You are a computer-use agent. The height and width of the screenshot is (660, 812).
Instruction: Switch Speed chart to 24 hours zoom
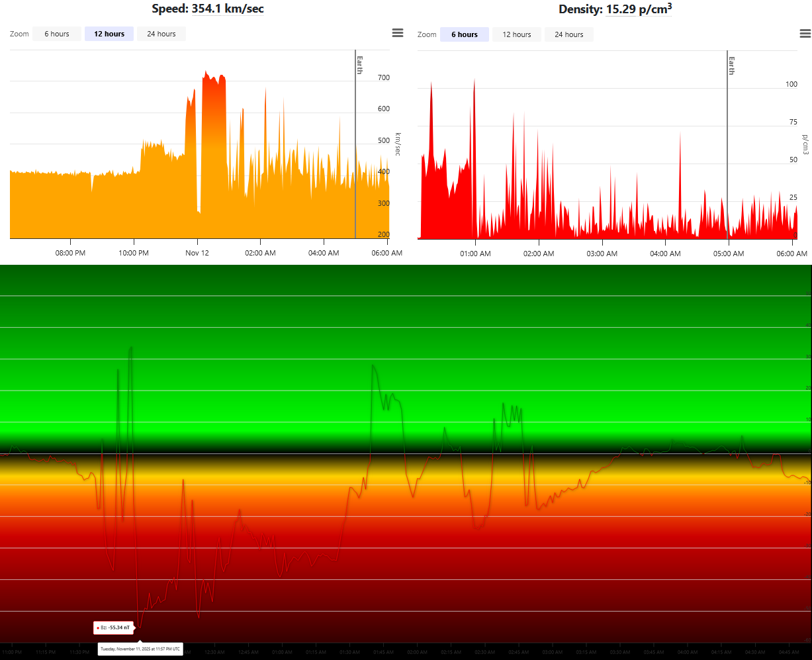click(x=161, y=34)
